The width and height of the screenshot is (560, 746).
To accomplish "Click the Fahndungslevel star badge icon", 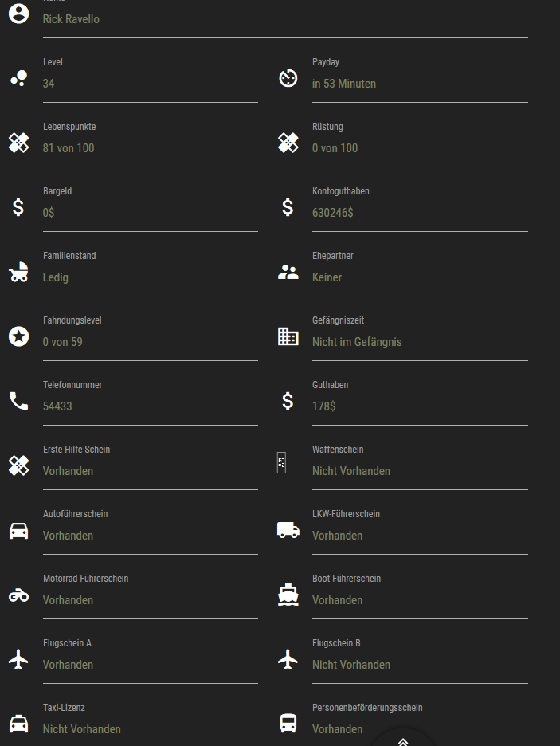I will (x=18, y=336).
